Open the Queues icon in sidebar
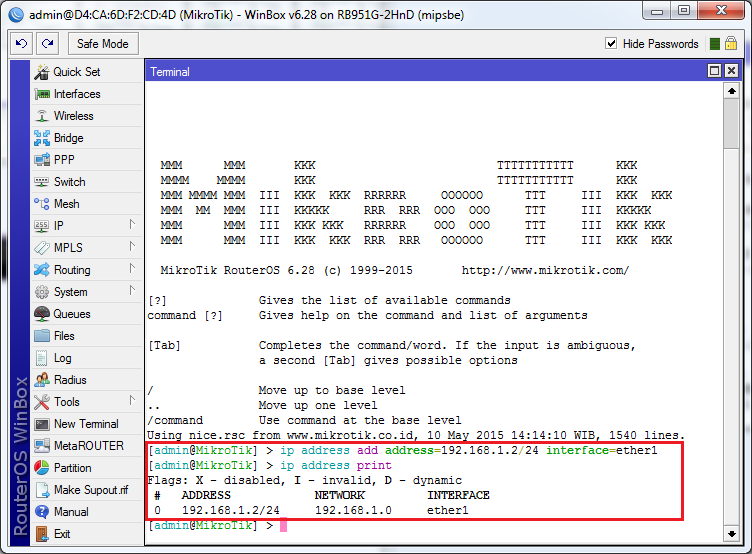 pyautogui.click(x=42, y=314)
